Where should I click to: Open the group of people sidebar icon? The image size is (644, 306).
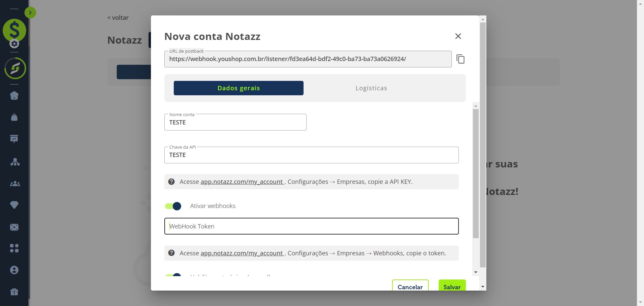pyautogui.click(x=15, y=184)
